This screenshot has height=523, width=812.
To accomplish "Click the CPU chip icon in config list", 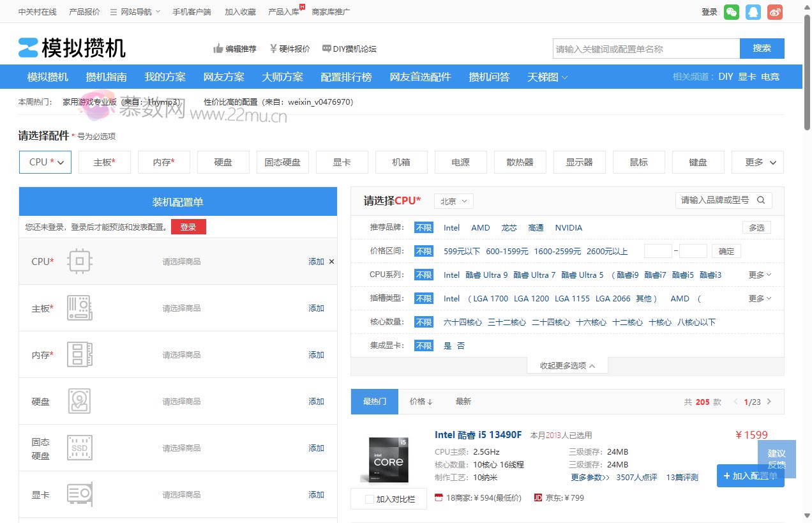I will [80, 261].
